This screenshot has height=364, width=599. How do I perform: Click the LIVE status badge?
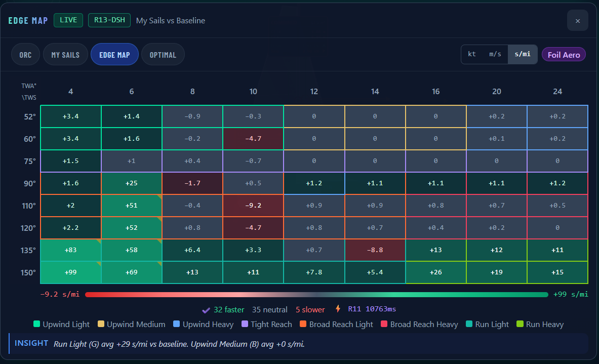[68, 20]
